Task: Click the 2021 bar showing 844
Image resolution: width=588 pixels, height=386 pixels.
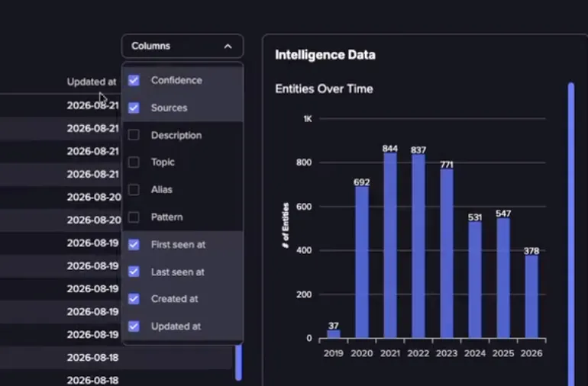Action: [x=390, y=246]
